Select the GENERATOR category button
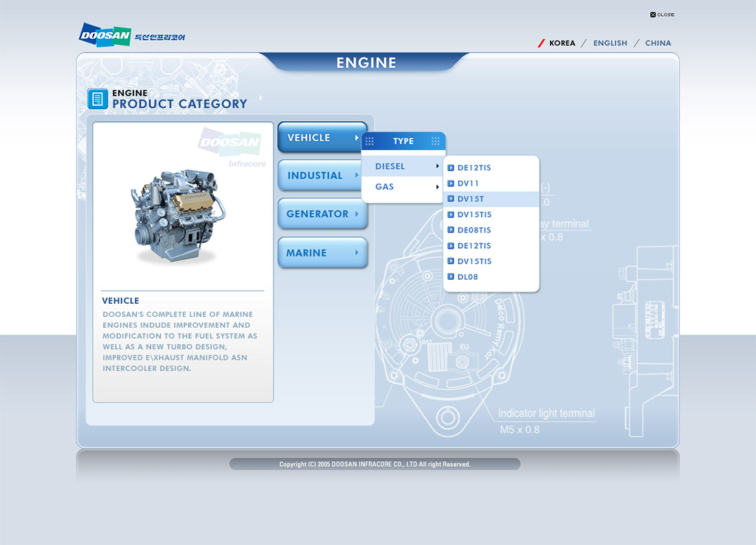Image resolution: width=756 pixels, height=545 pixels. tap(322, 214)
